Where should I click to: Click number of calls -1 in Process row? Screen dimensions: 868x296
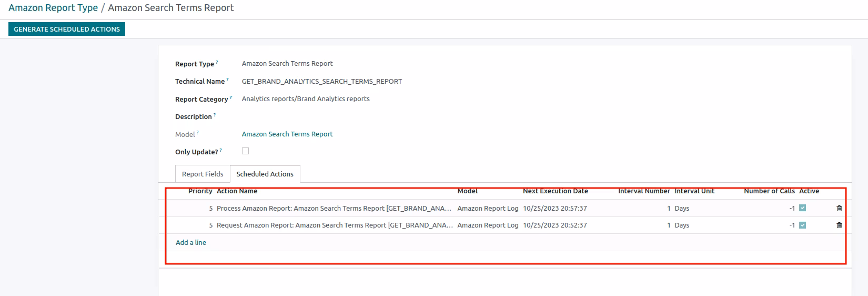792,209
